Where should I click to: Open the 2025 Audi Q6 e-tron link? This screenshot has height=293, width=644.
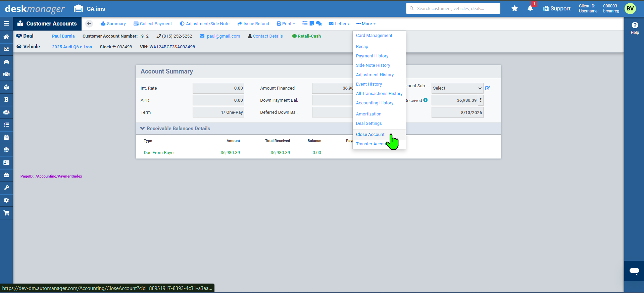point(72,47)
